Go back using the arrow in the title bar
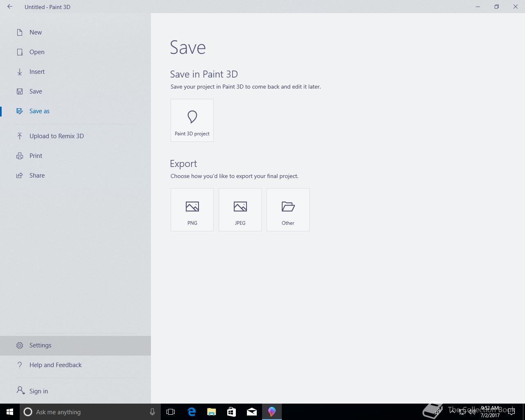This screenshot has width=525, height=420. (x=10, y=7)
